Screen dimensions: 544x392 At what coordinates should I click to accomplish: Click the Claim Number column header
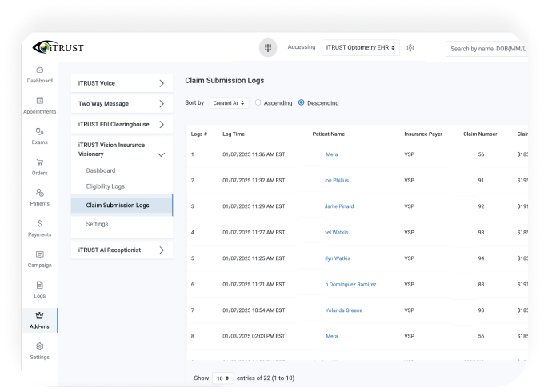(480, 134)
